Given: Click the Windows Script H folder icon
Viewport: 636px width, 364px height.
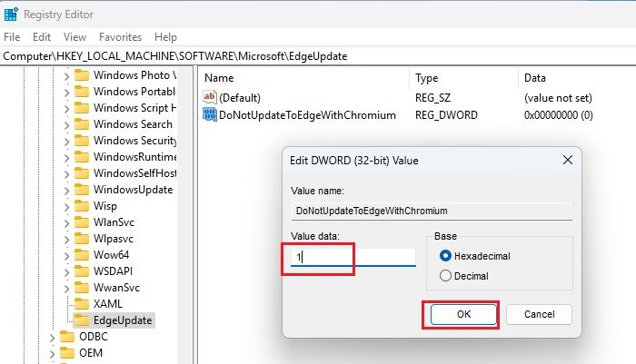Looking at the screenshot, I should point(82,108).
